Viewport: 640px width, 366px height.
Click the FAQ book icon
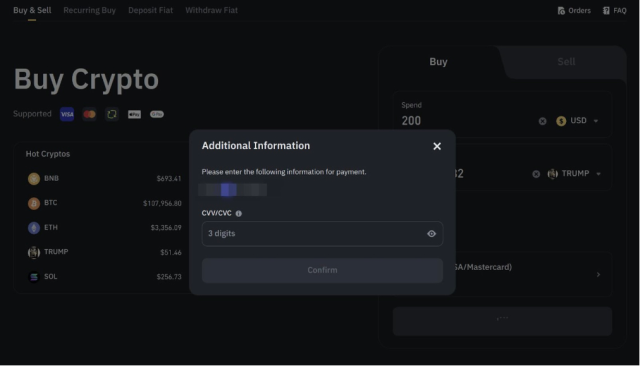[606, 11]
